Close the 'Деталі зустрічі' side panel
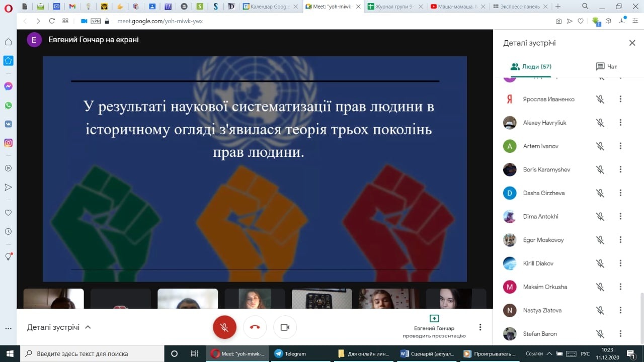This screenshot has width=644, height=362. pos(632,43)
